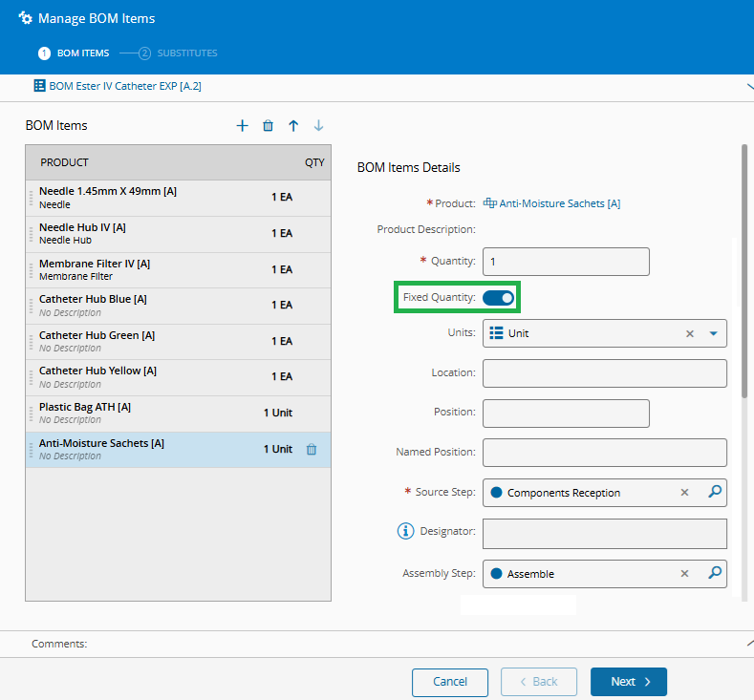Add a new BOM item with plus icon

click(x=242, y=126)
